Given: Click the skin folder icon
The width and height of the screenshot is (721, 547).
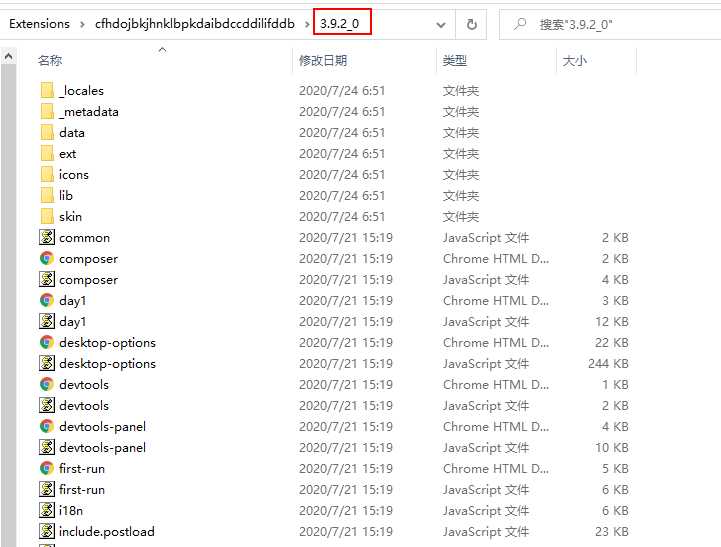Looking at the screenshot, I should (x=47, y=217).
